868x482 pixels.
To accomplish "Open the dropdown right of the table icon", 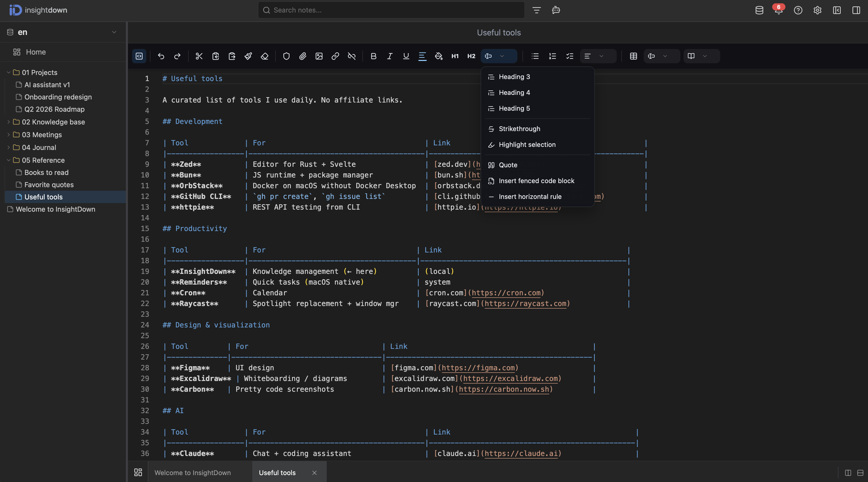I will tap(661, 56).
